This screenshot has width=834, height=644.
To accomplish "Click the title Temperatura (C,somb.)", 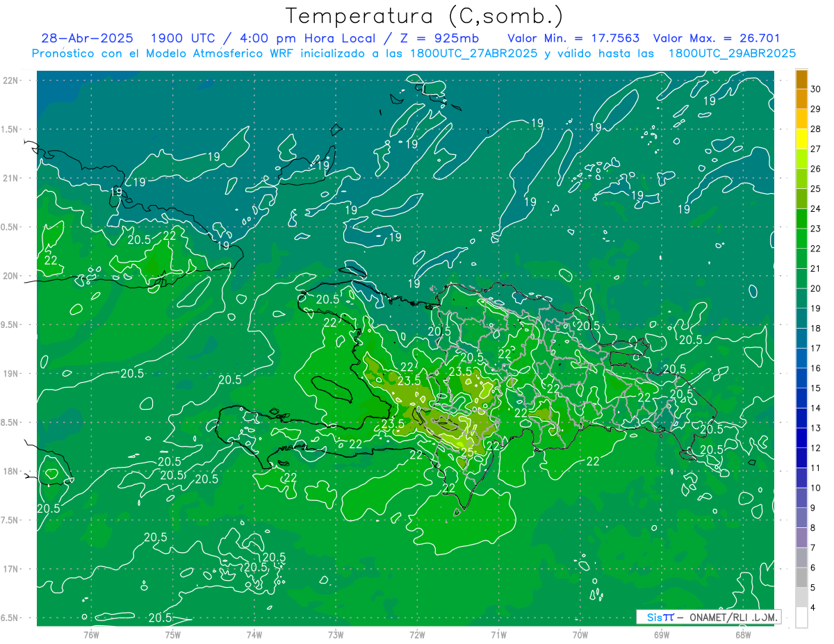I will [x=425, y=17].
